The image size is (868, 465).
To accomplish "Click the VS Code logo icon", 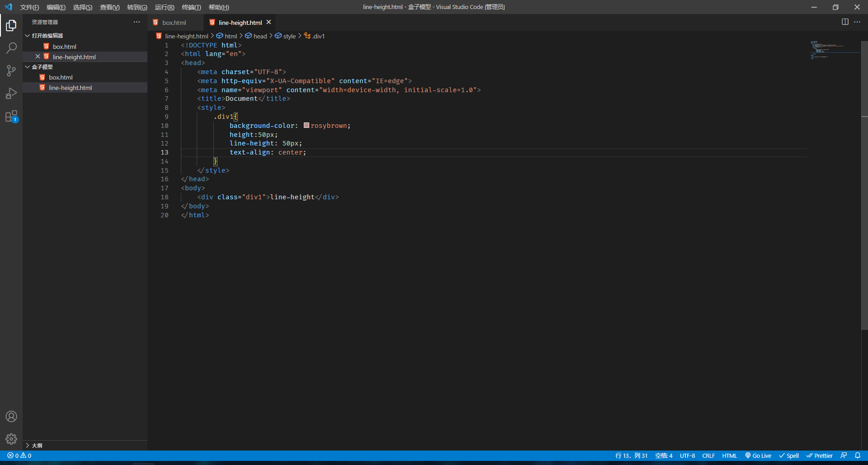I will point(8,7).
